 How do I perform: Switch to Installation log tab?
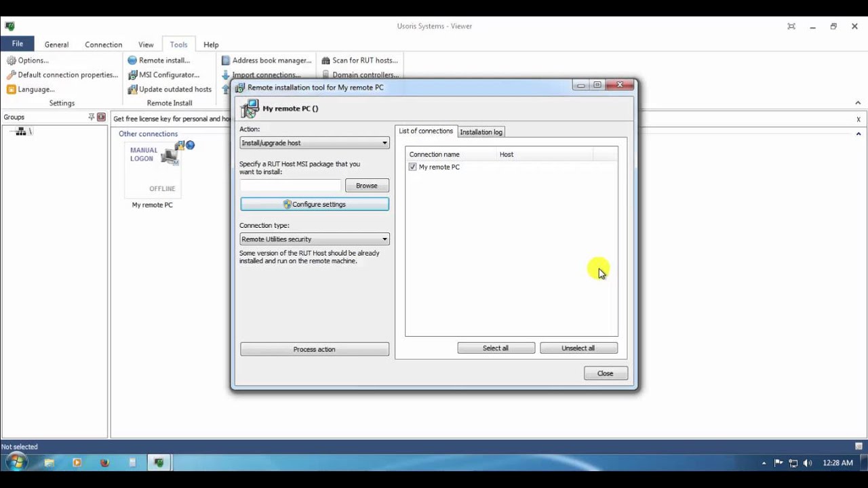coord(481,132)
